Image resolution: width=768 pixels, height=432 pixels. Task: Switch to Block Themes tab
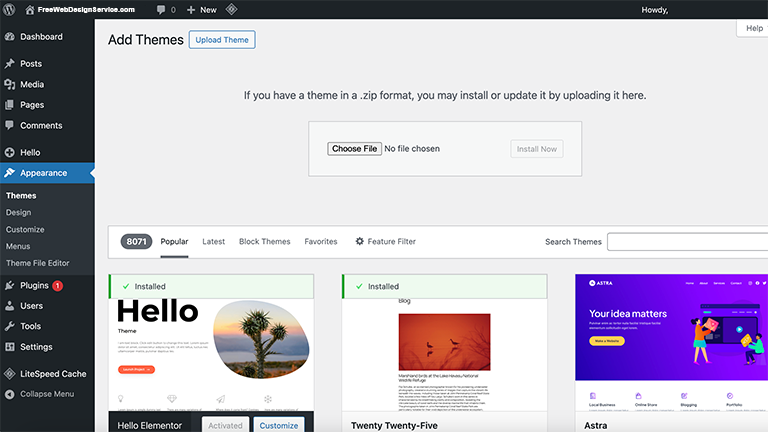point(264,241)
